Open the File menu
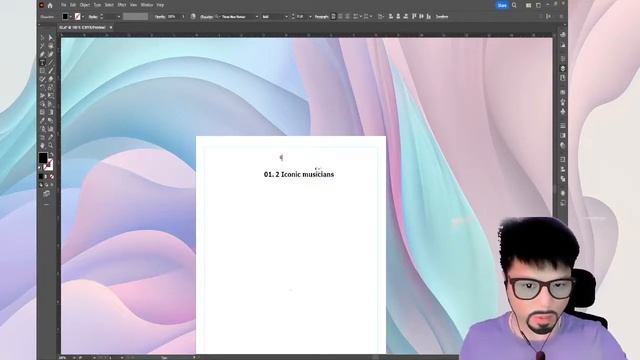The height and width of the screenshot is (360, 640). tap(63, 5)
